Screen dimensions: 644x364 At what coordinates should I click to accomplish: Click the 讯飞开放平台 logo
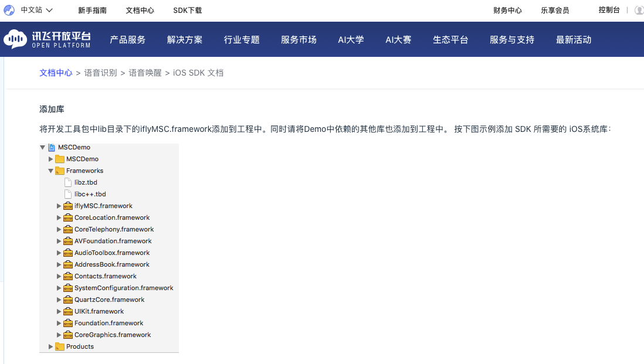coord(47,39)
